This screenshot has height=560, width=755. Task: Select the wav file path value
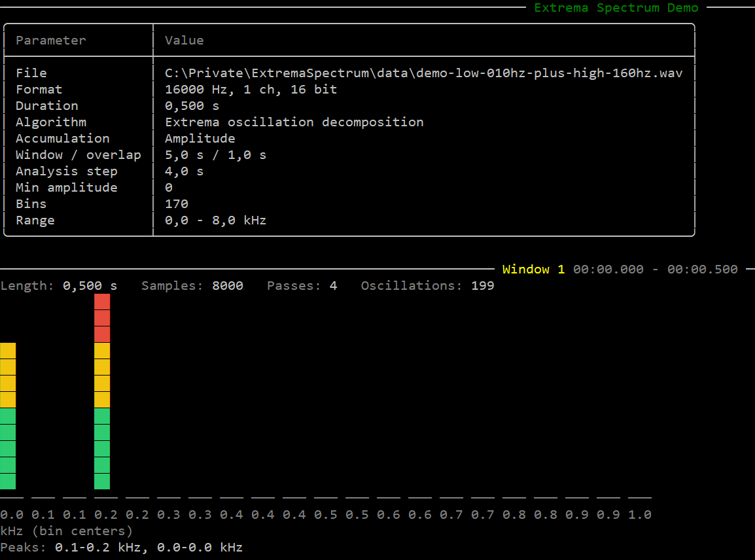424,73
